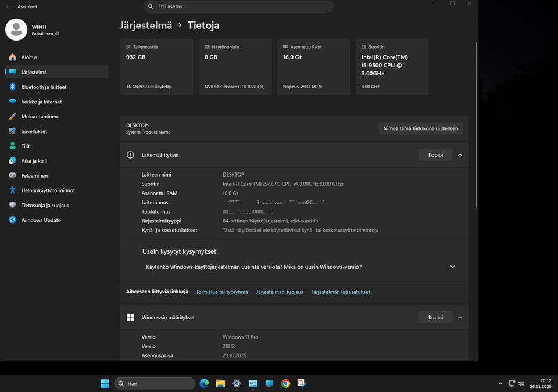
Task: Open the Windows Start menu
Action: (x=105, y=383)
